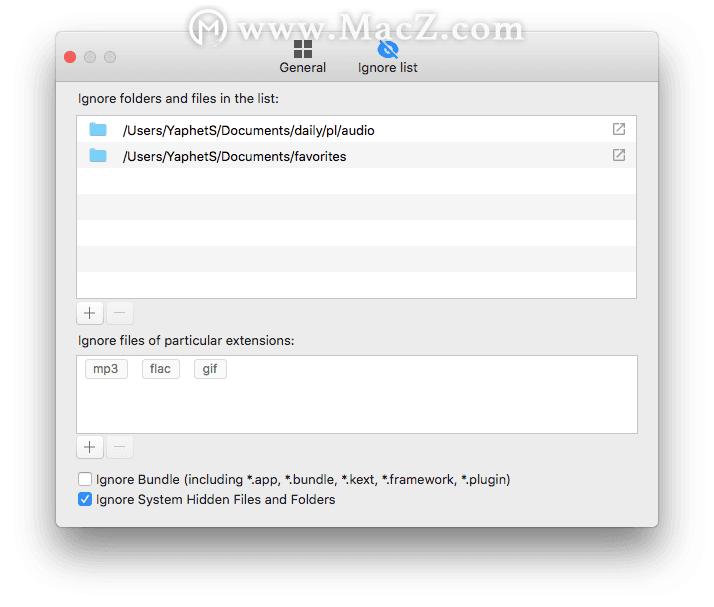Remove selected folder from ignore list
Screen dimensions: 714x607
(119, 313)
